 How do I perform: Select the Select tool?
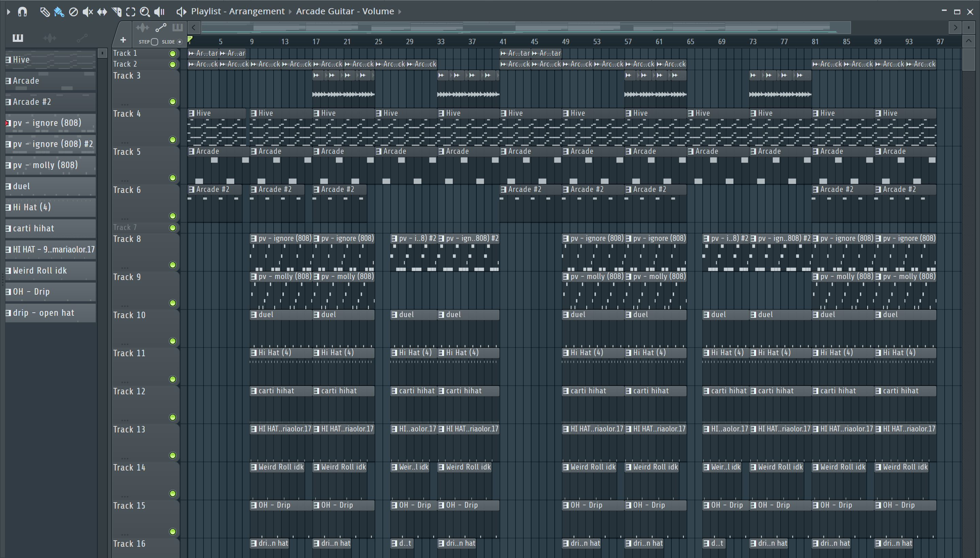pyautogui.click(x=131, y=12)
